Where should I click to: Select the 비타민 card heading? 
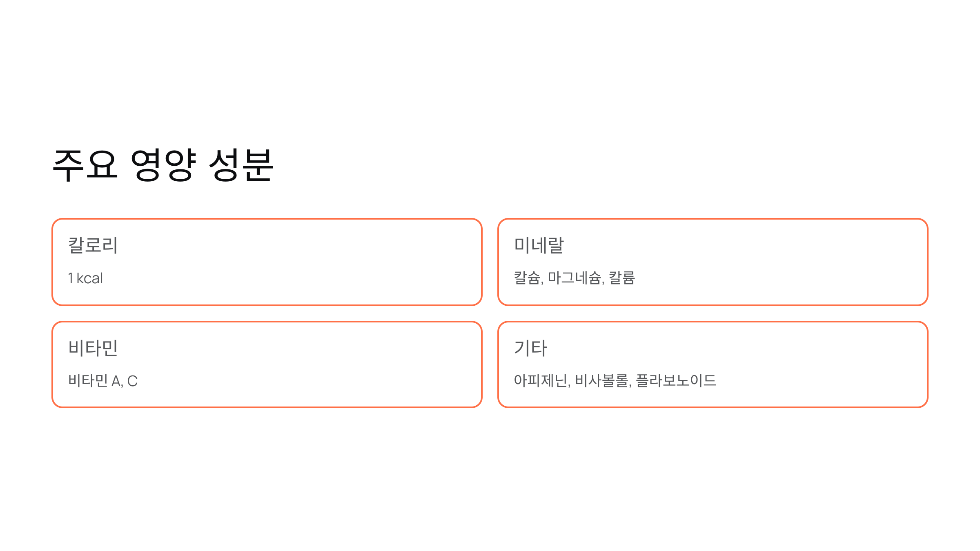[x=93, y=348]
